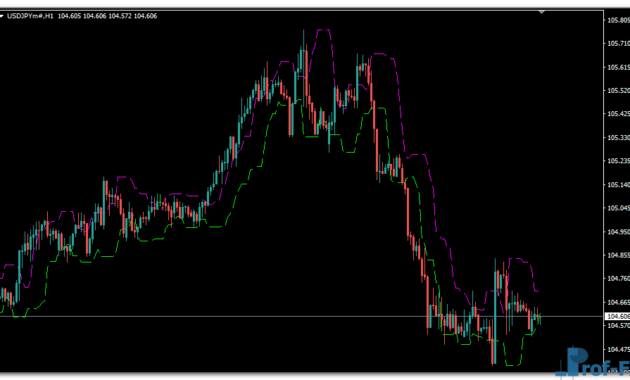Click the 104.475 price scale label
Viewport: 630px width, 380px height.
[618, 349]
